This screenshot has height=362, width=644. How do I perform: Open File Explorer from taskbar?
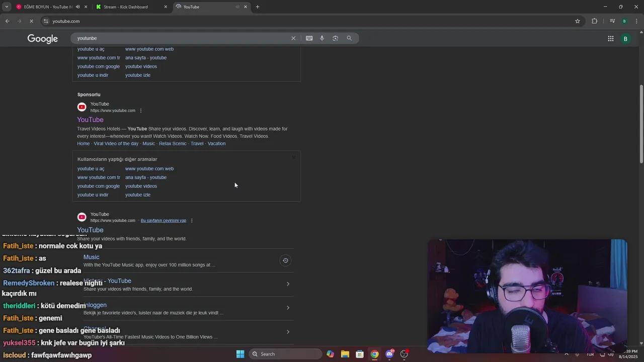(x=345, y=354)
